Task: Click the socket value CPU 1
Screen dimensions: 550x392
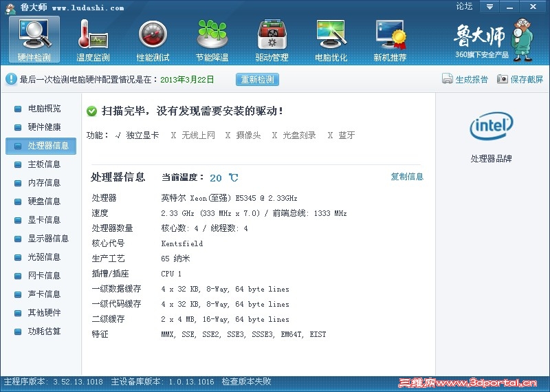Action: click(171, 274)
